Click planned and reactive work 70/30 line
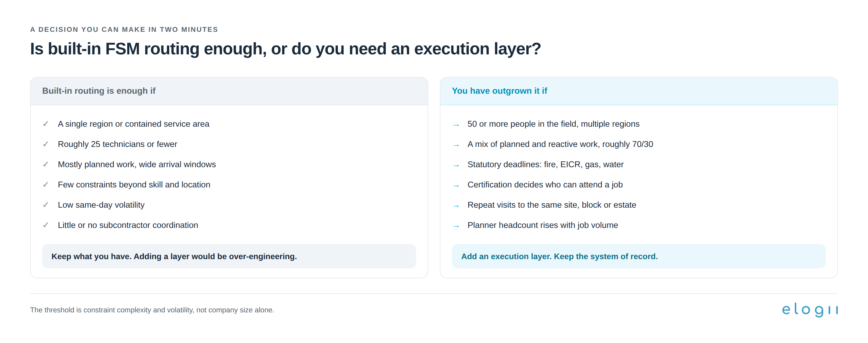Image resolution: width=868 pixels, height=343 pixels. click(560, 144)
